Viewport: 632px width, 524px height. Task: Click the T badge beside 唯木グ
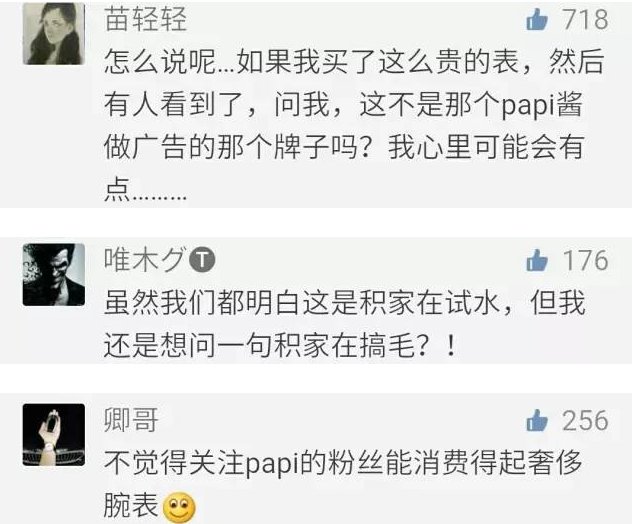tap(202, 260)
